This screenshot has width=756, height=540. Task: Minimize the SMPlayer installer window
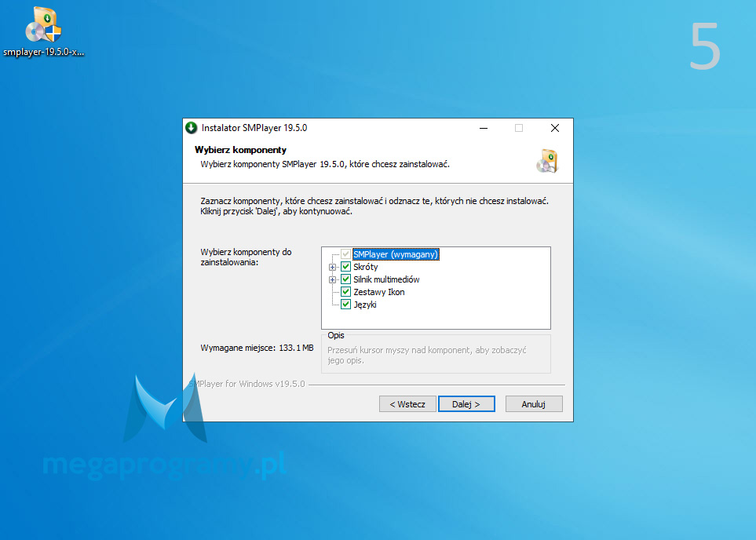(x=484, y=128)
